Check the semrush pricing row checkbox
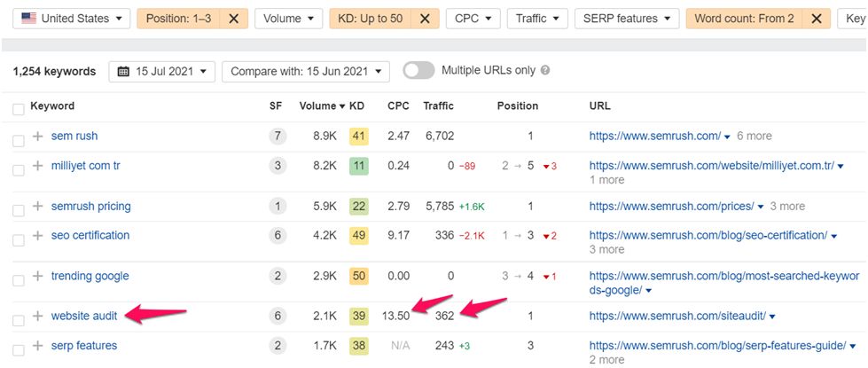Screen dimensions: 868x368 coord(19,211)
